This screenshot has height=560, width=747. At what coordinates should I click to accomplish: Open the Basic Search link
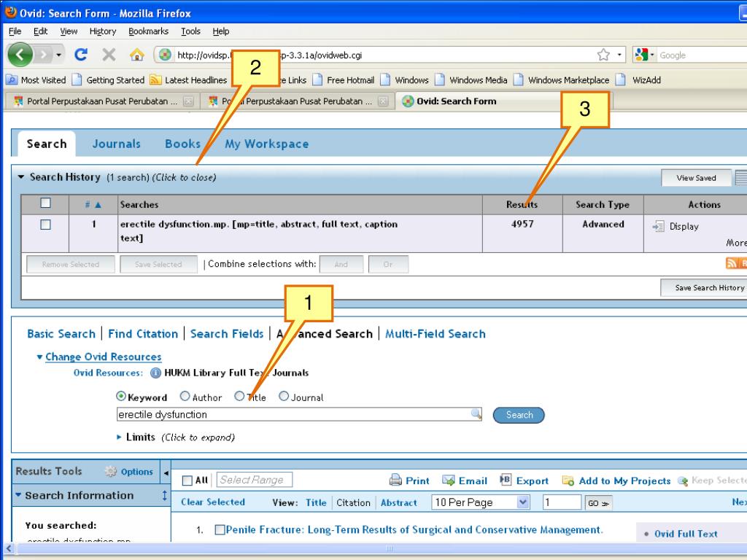(61, 334)
